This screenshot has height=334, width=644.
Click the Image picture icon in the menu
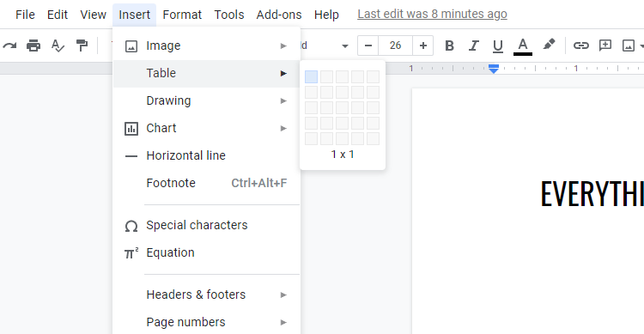coord(131,46)
